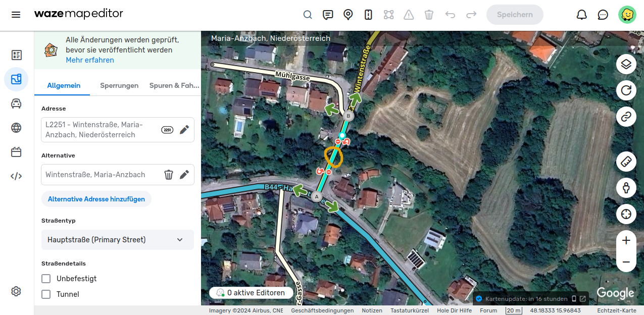
Task: Open the Spuren & Fah... tab
Action: (x=174, y=85)
